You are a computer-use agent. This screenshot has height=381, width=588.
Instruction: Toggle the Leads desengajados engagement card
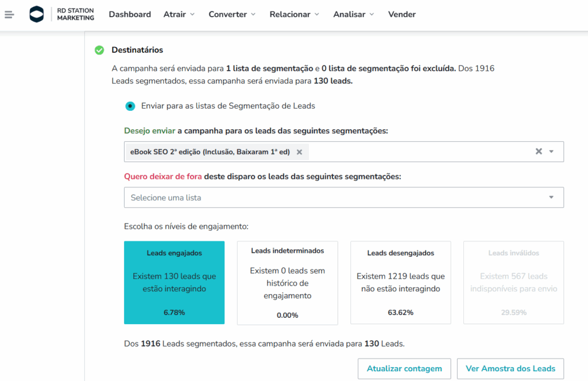pyautogui.click(x=400, y=283)
